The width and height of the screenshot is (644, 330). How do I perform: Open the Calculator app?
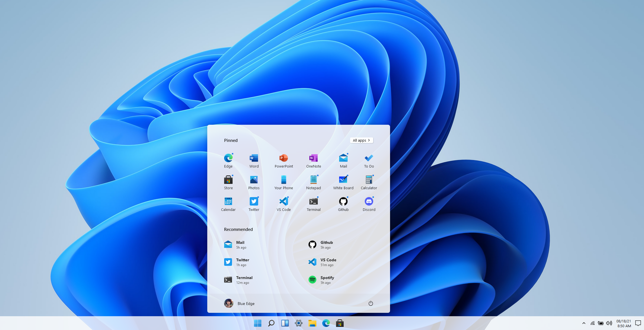coord(369,182)
